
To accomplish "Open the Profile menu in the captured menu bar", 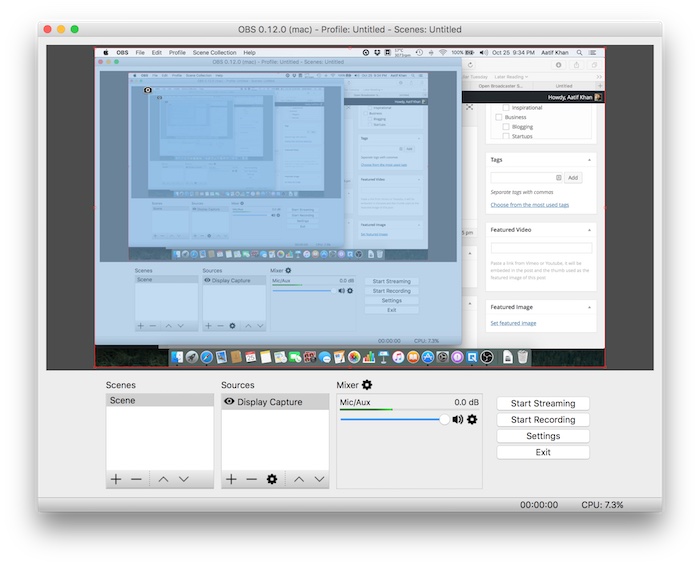I will [x=177, y=53].
